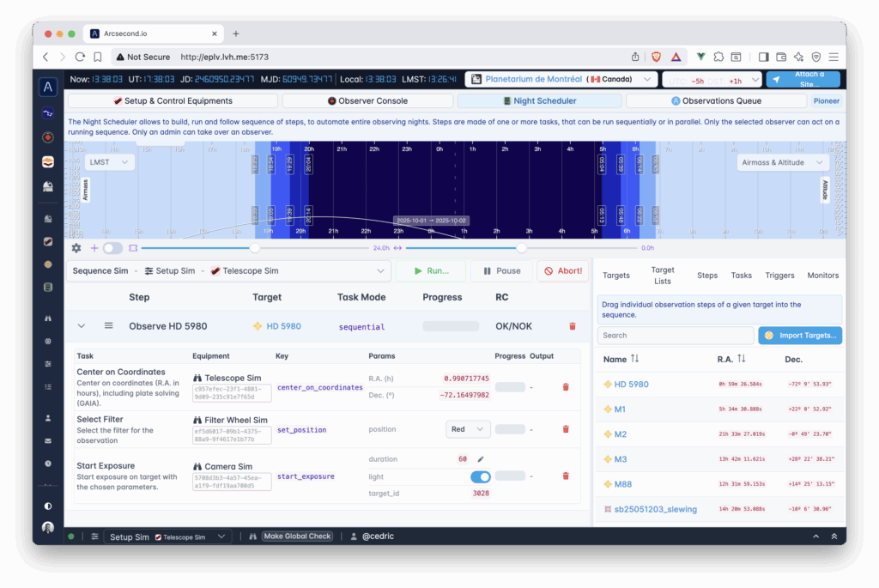Remove the Center on Coordinates task
The height and width of the screenshot is (588, 879).
[x=565, y=387]
